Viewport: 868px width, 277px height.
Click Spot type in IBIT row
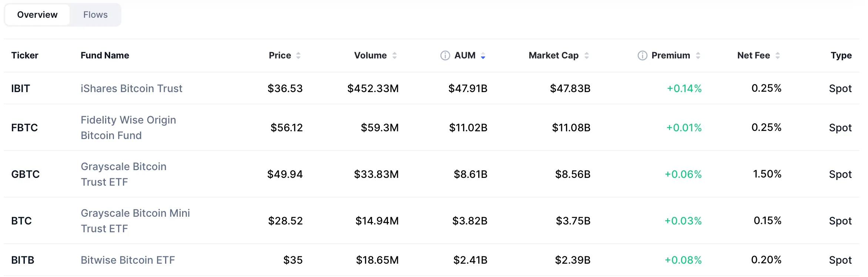[x=840, y=88]
